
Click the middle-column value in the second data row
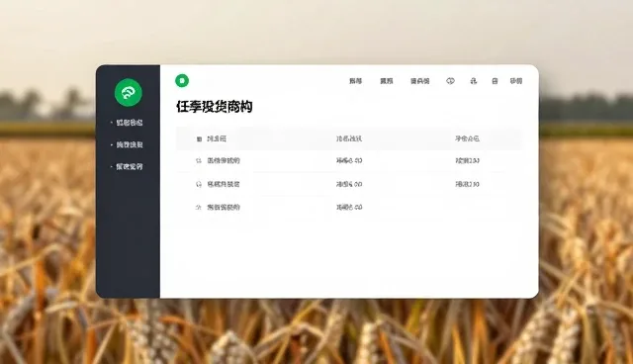[349, 184]
